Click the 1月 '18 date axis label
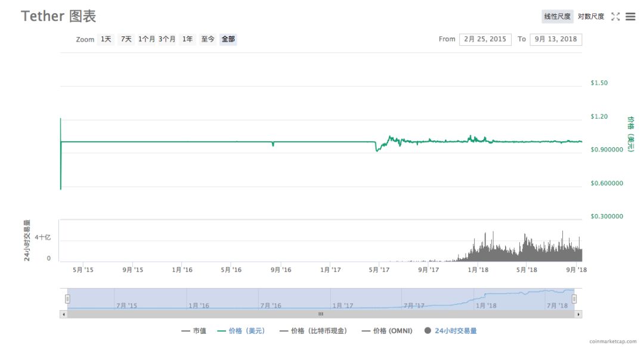644x347 pixels. [478, 270]
